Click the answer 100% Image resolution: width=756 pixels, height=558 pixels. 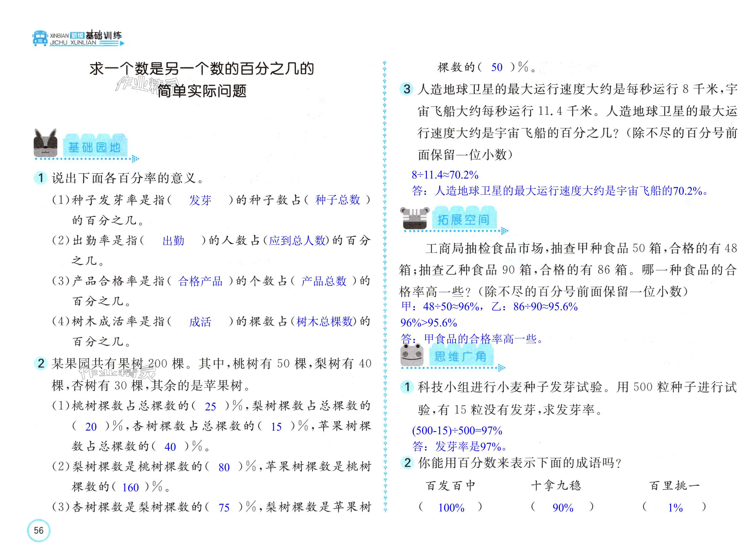(x=451, y=508)
